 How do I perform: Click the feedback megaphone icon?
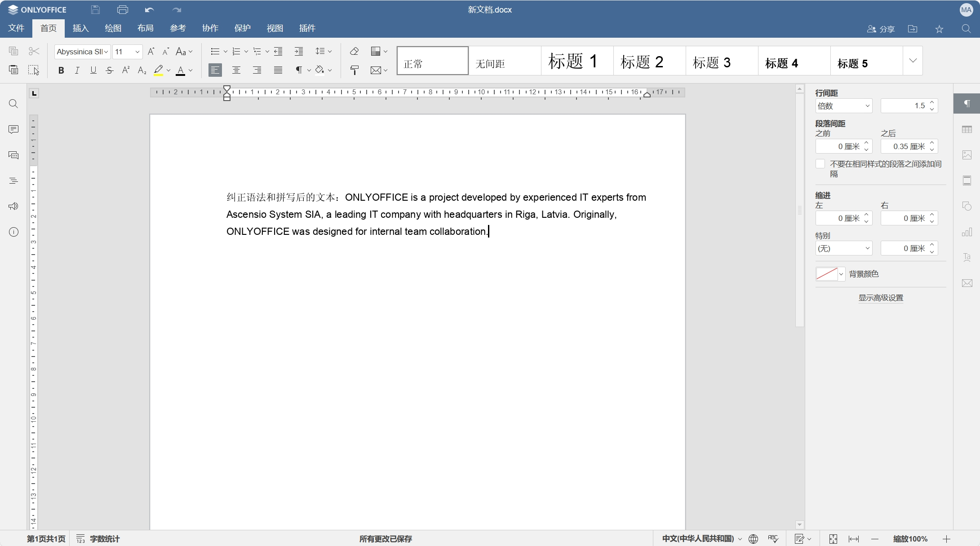tap(13, 206)
